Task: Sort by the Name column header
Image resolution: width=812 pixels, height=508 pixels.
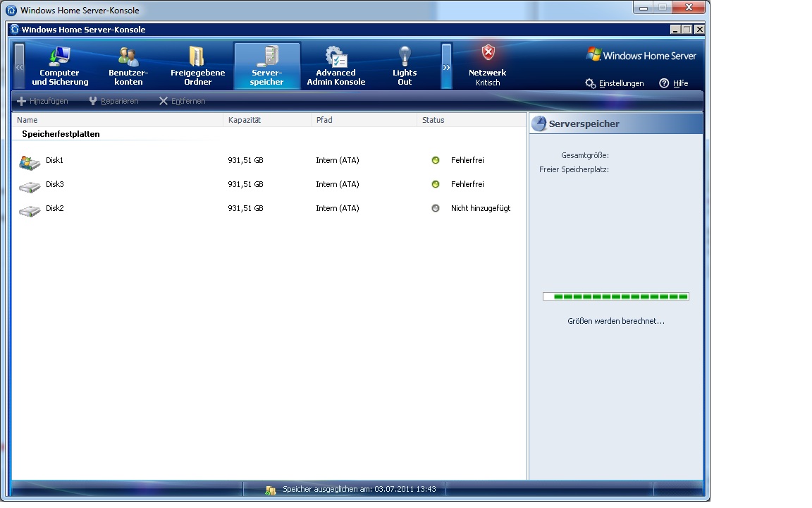Action: [118, 120]
